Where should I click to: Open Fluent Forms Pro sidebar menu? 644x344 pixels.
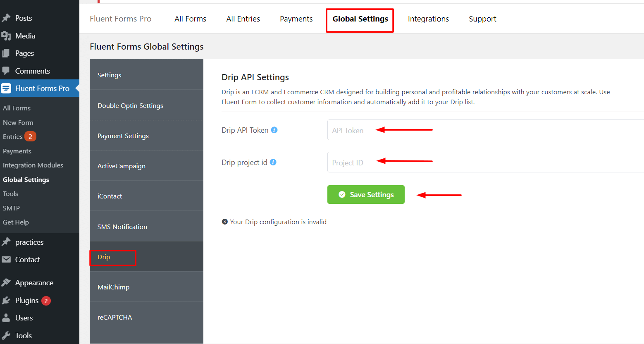[x=40, y=88]
